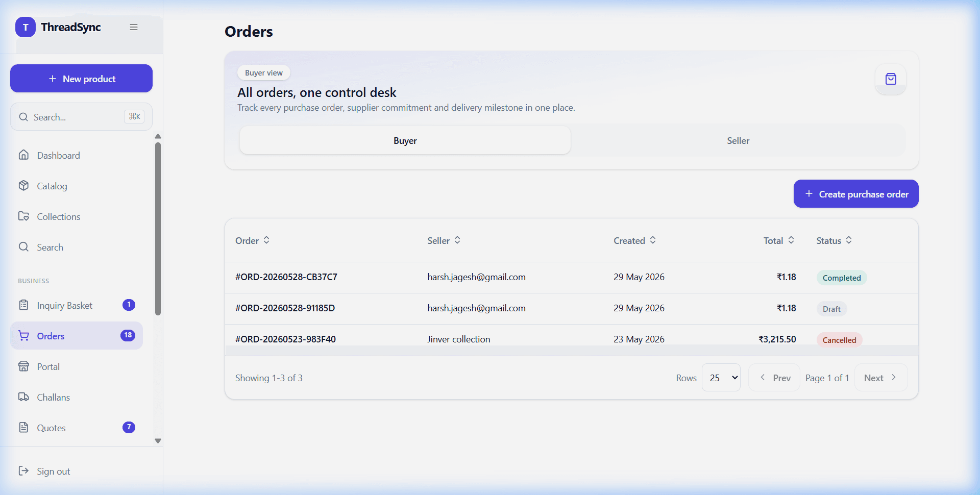
Task: Focus the sidebar Search input field
Action: click(x=81, y=117)
